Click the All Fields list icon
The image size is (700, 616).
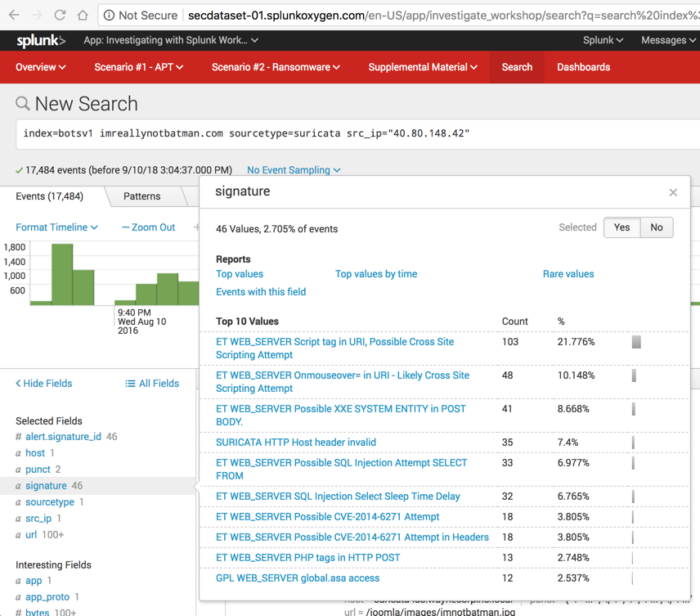pyautogui.click(x=130, y=384)
